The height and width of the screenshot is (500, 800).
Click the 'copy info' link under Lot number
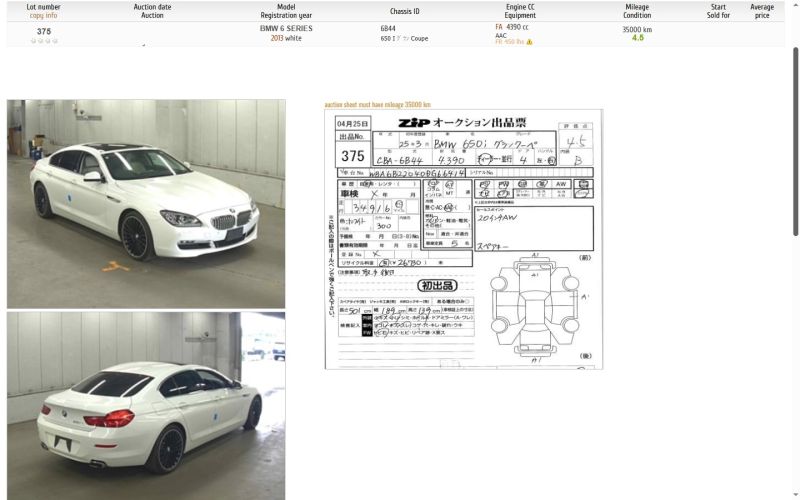pos(43,15)
